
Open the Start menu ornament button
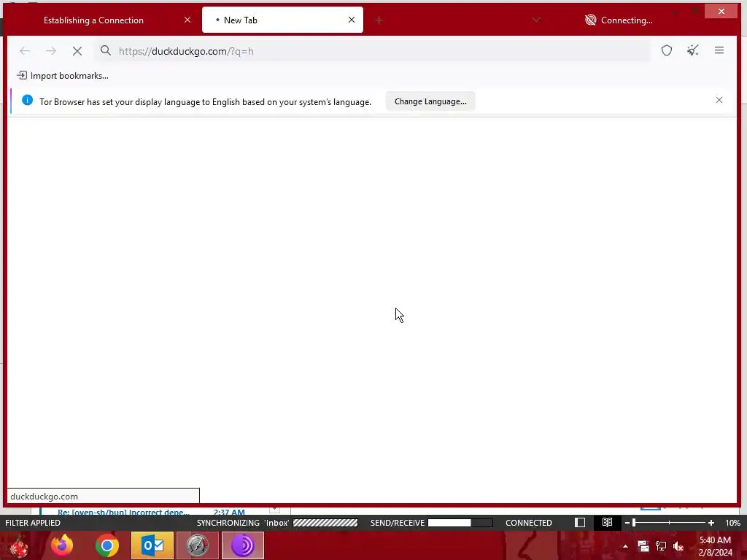pyautogui.click(x=18, y=545)
